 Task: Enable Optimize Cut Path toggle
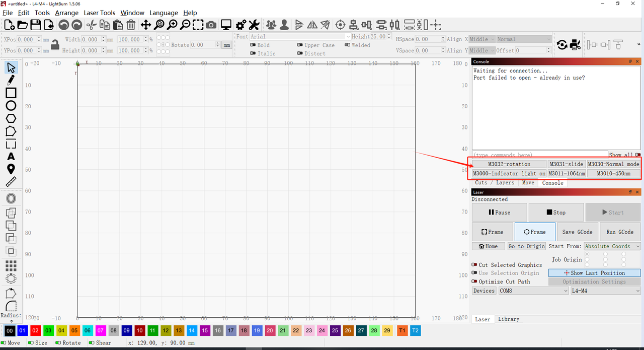click(x=474, y=282)
